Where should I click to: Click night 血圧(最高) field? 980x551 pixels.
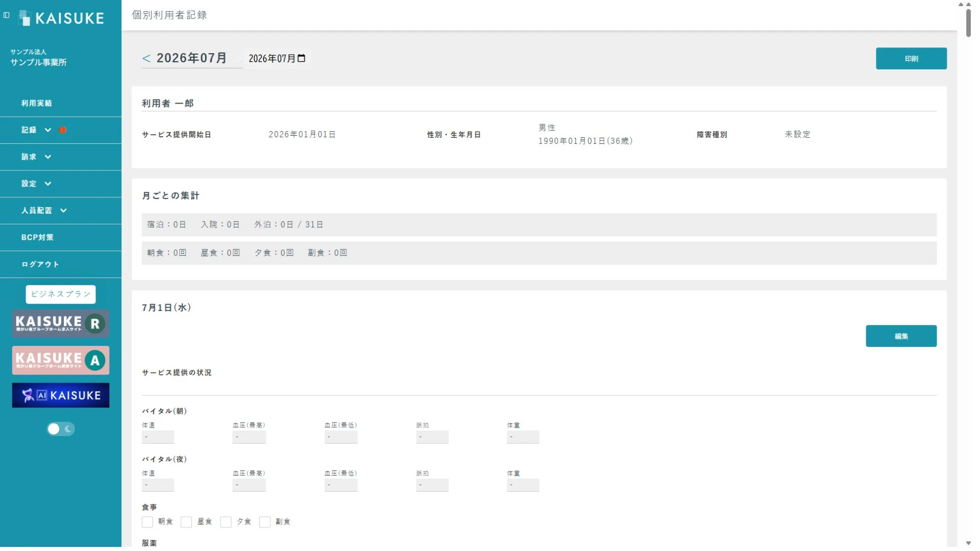249,485
